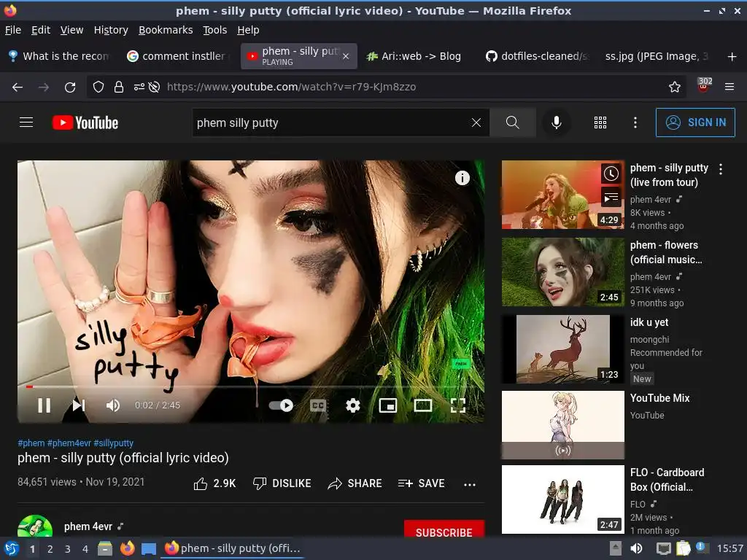Open YouTube guide hamburger menu
This screenshot has width=747, height=560.
26,122
